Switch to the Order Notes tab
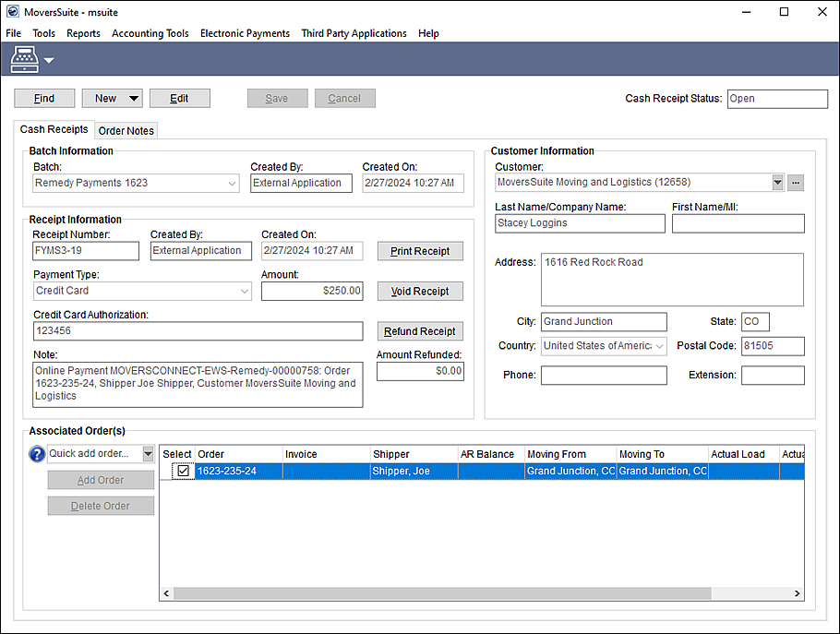This screenshot has height=634, width=840. pyautogui.click(x=126, y=130)
